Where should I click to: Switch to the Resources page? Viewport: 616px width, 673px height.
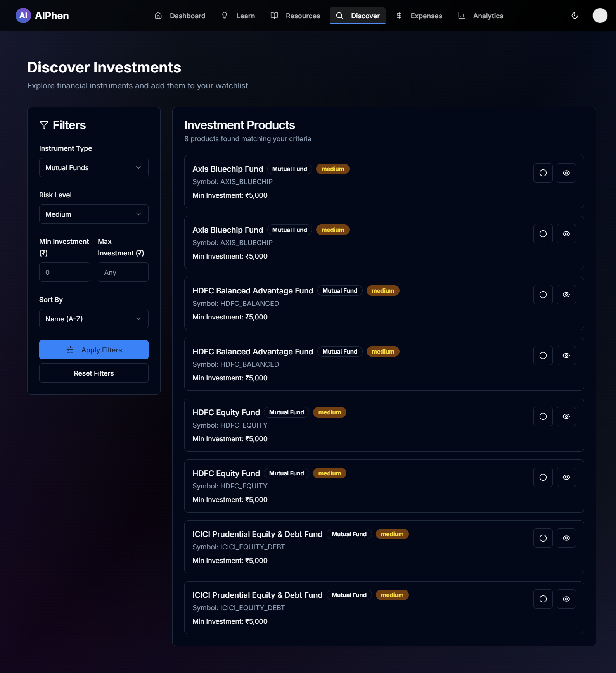pos(295,16)
